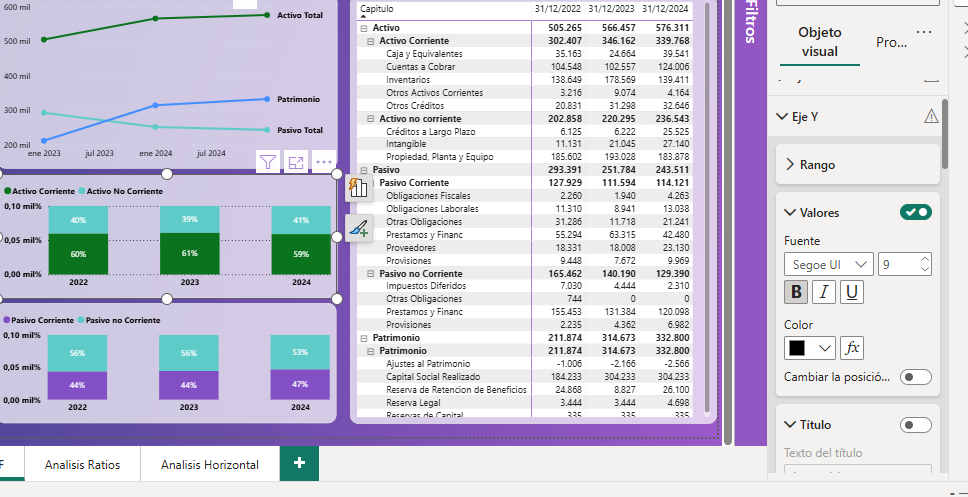
Task: Open the fx conditional formatting for Color
Action: pos(852,348)
